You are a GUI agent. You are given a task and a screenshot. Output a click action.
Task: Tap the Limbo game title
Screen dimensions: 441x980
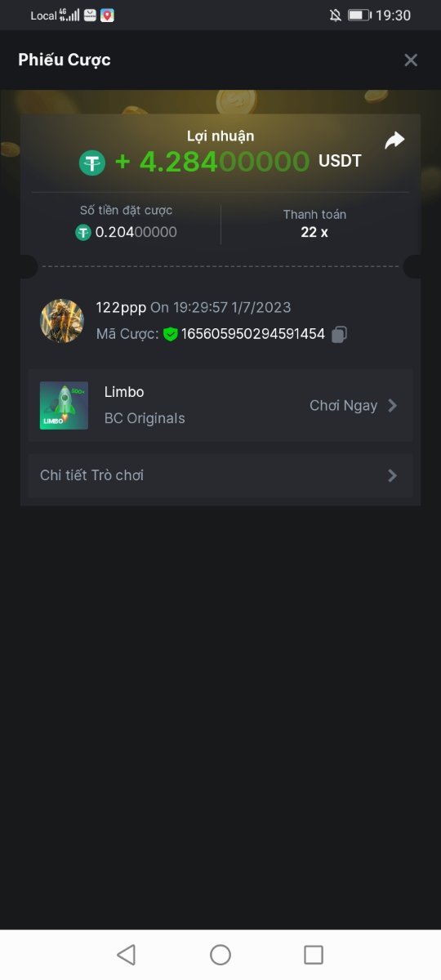pos(124,392)
